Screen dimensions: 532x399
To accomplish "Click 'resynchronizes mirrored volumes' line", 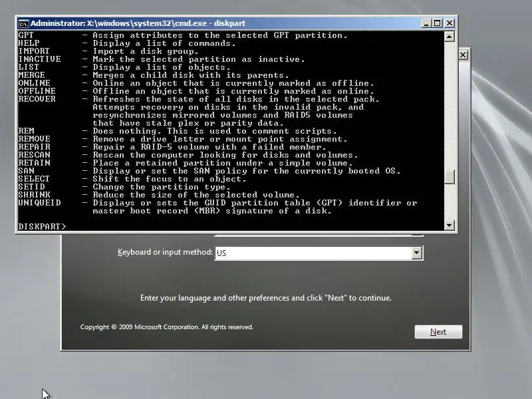I will click(223, 115).
